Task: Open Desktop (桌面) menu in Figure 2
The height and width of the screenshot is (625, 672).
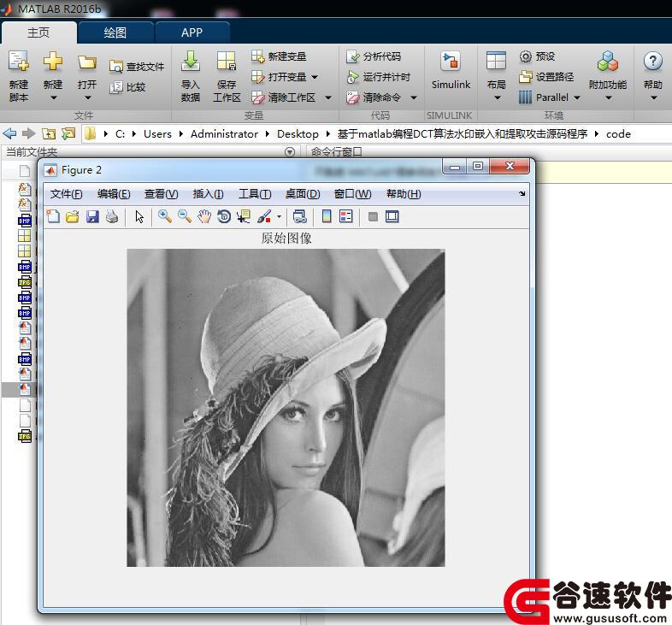Action: click(303, 194)
